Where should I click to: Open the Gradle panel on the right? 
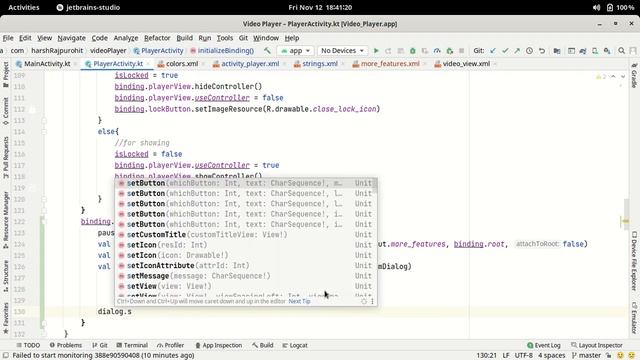pyautogui.click(x=634, y=76)
